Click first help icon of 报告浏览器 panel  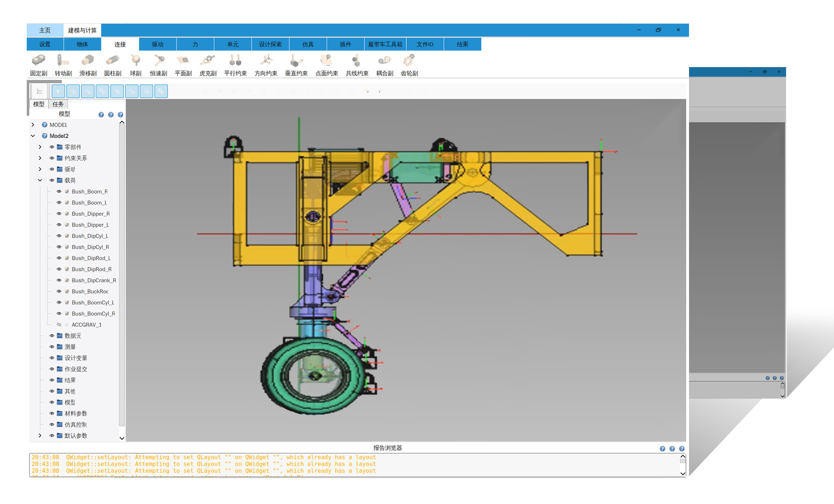coord(662,449)
